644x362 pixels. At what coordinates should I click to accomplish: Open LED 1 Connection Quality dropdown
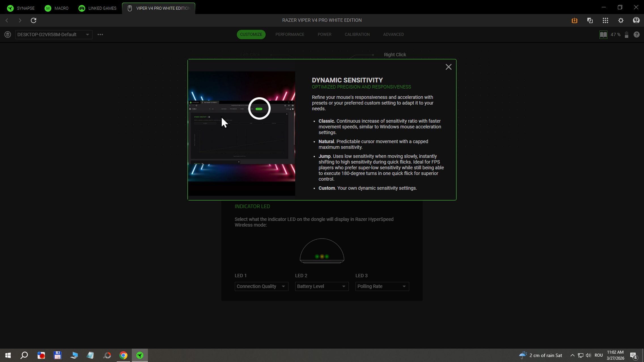(x=261, y=286)
